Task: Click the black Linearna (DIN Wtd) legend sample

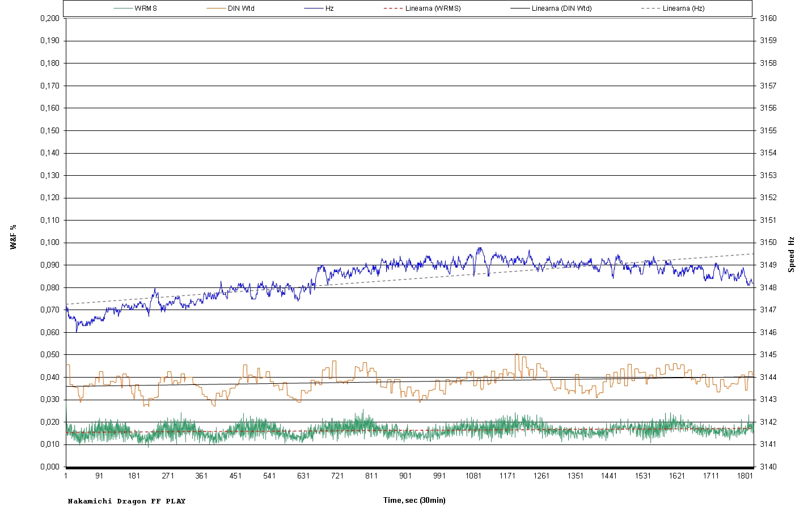Action: 520,9
